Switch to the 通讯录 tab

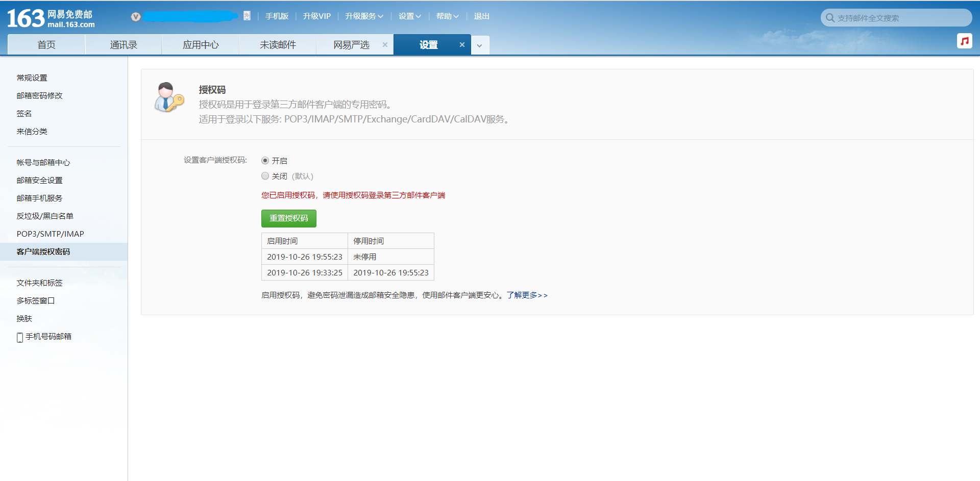123,44
